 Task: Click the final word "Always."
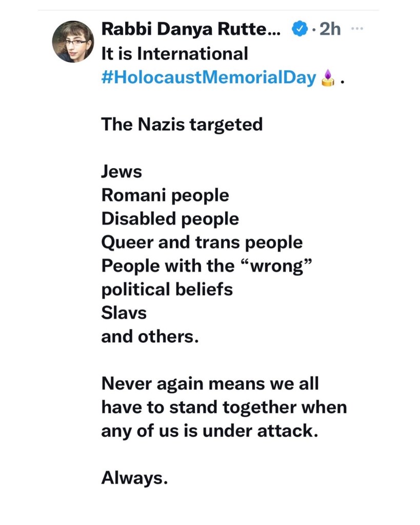click(134, 478)
